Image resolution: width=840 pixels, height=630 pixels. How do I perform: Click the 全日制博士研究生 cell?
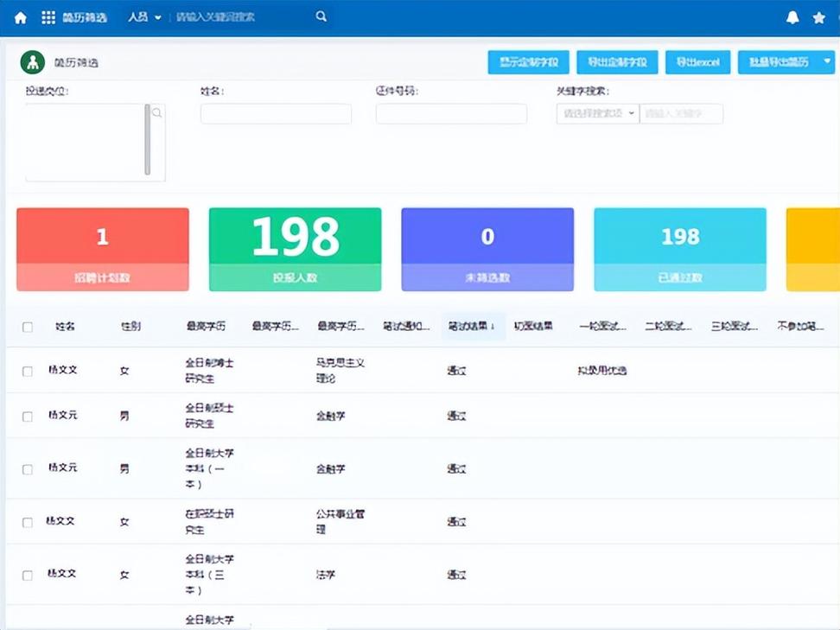[209, 371]
